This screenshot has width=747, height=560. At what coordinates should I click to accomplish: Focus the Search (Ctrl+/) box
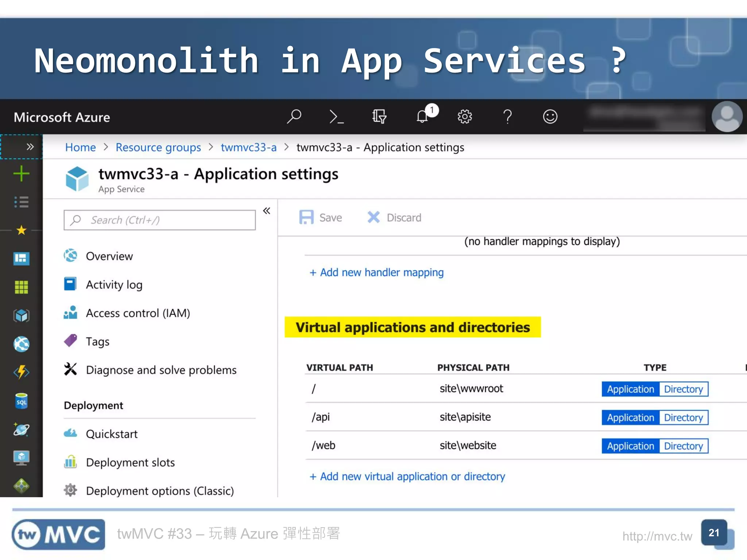pyautogui.click(x=160, y=220)
